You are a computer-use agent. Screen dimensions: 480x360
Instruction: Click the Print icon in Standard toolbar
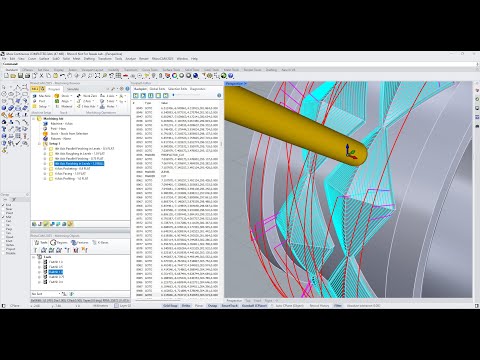point(27,76)
